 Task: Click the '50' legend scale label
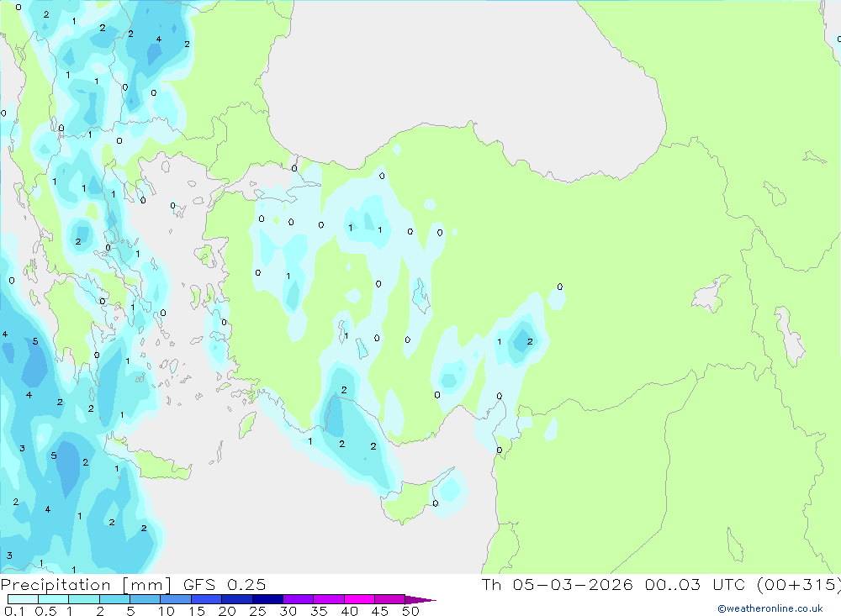point(411,611)
